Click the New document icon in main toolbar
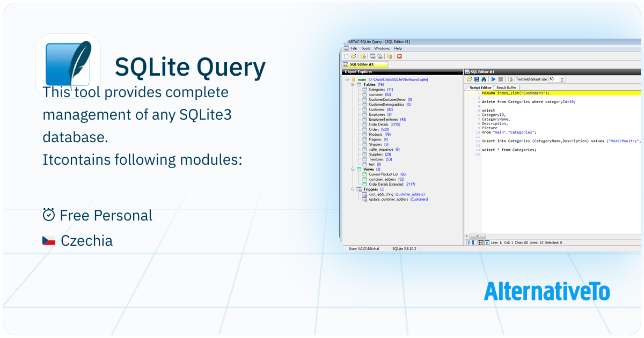The width and height of the screenshot is (644, 338). pyautogui.click(x=346, y=56)
